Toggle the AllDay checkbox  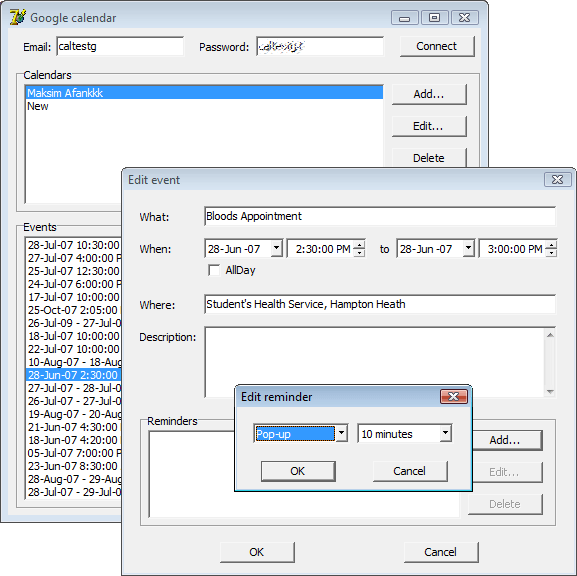click(214, 270)
